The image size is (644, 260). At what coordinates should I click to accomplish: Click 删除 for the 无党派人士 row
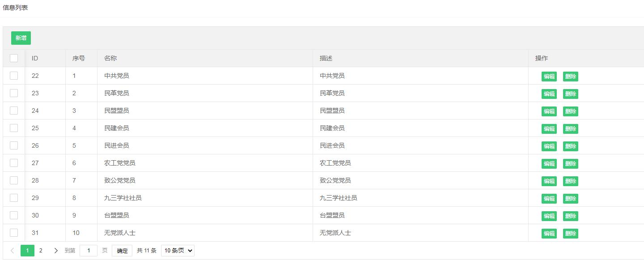click(x=570, y=234)
